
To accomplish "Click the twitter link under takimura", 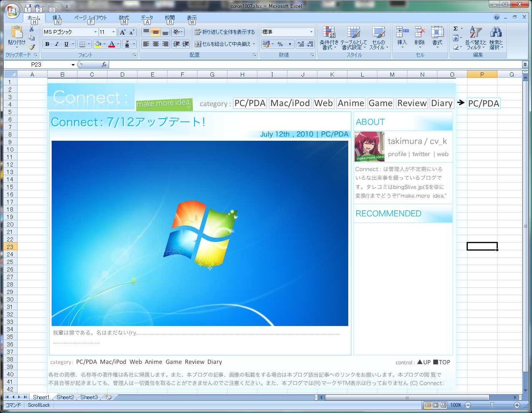I will click(x=421, y=154).
